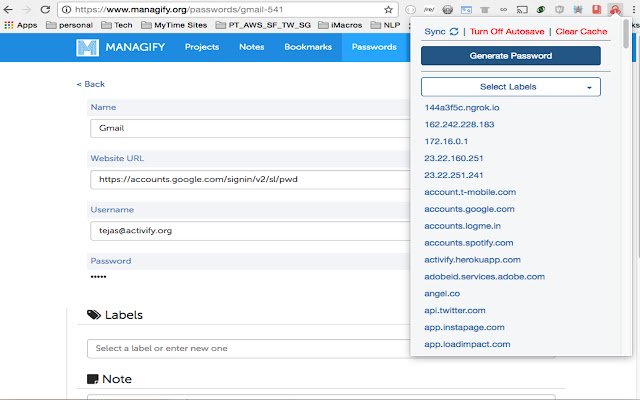Click the Name field containing Gmail

pos(250,129)
